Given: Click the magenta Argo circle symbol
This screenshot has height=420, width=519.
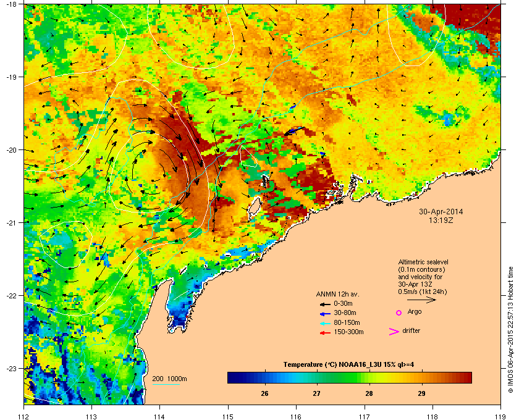Looking at the screenshot, I should point(399,313).
